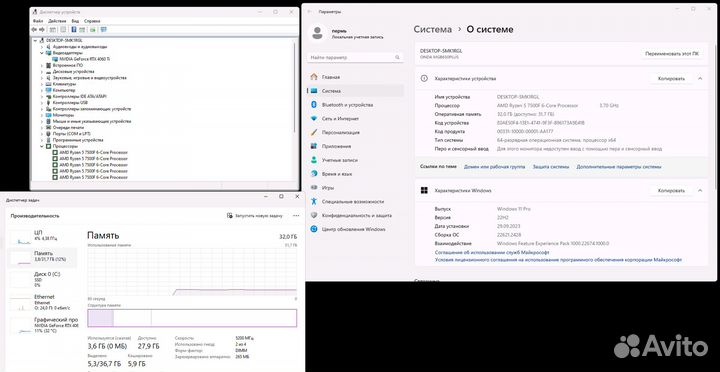Click the Back arrow in Device Manager toolbar
720x372 pixels.
pyautogui.click(x=34, y=29)
